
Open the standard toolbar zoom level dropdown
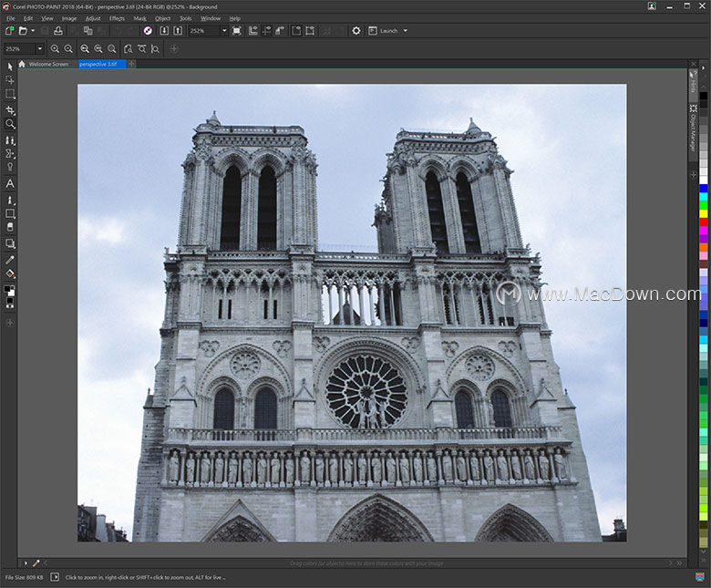[224, 31]
